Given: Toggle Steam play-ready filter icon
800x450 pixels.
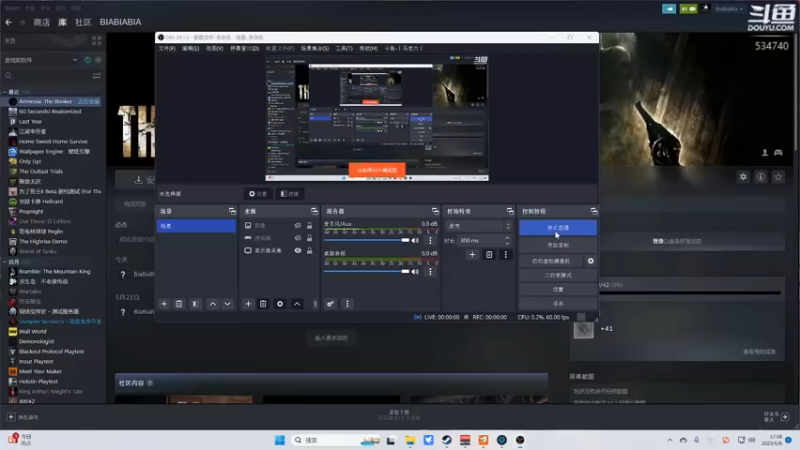Looking at the screenshot, I should 98,60.
